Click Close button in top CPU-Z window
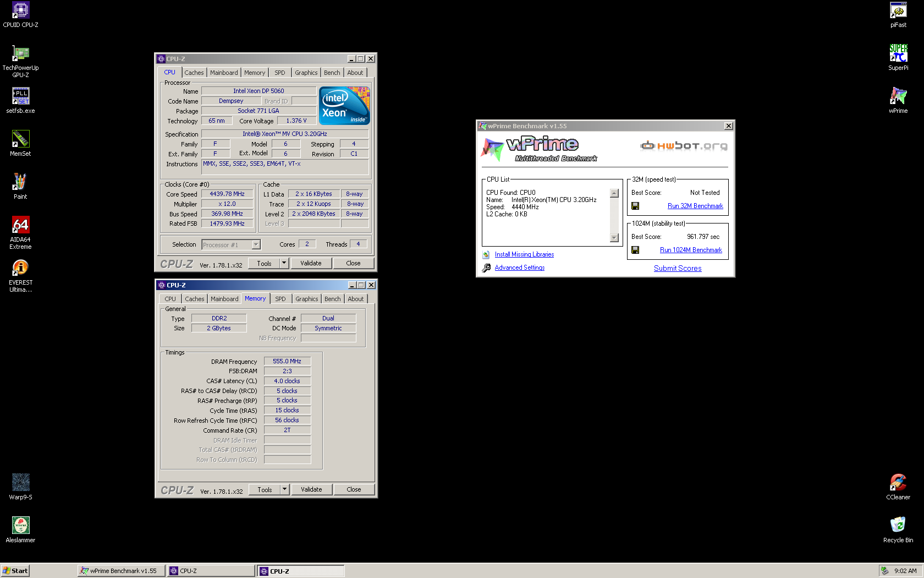The height and width of the screenshot is (578, 924). (x=353, y=264)
